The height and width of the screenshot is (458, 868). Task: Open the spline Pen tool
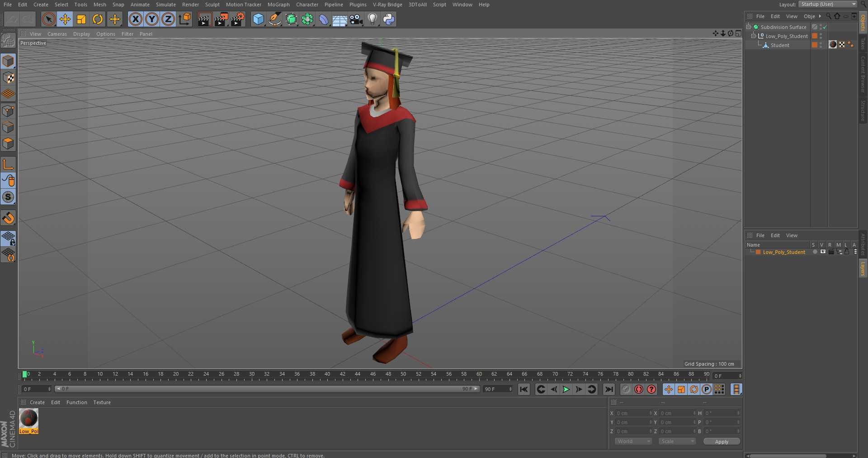[274, 19]
